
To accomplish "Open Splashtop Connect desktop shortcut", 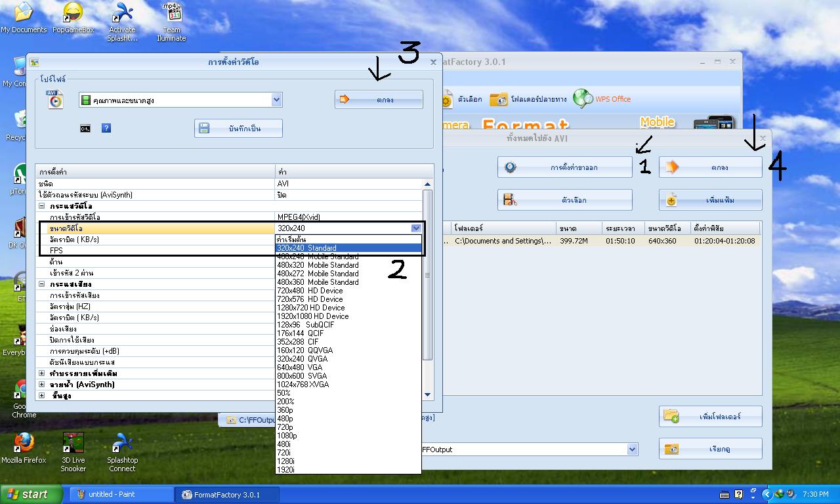I will (123, 452).
